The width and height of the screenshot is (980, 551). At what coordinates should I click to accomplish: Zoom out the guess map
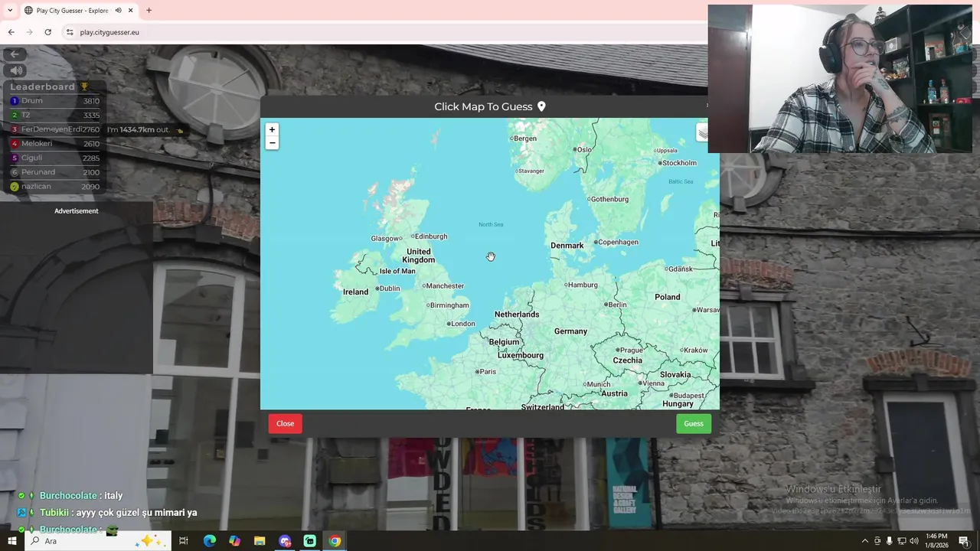point(272,143)
